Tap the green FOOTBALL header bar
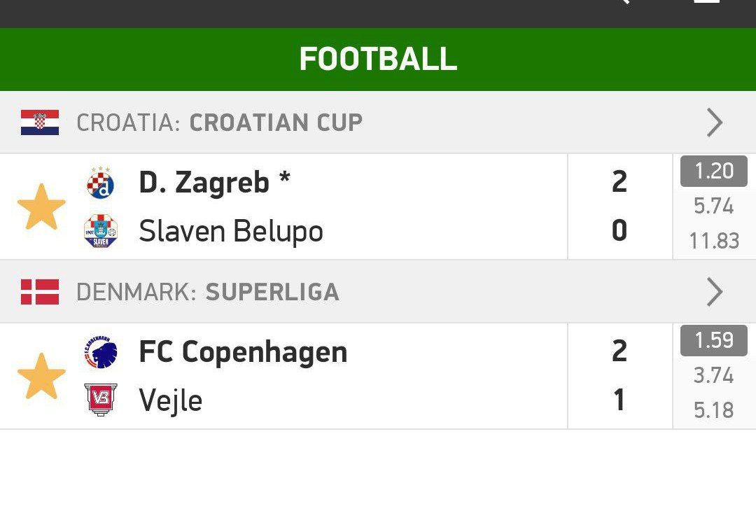Viewport: 756px width, 532px height. tap(378, 59)
